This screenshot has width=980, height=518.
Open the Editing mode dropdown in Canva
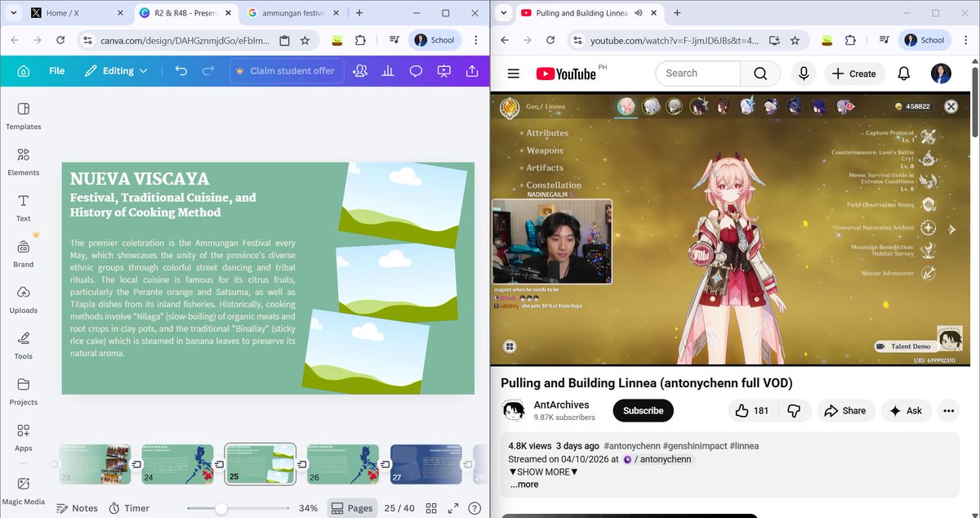tap(117, 71)
